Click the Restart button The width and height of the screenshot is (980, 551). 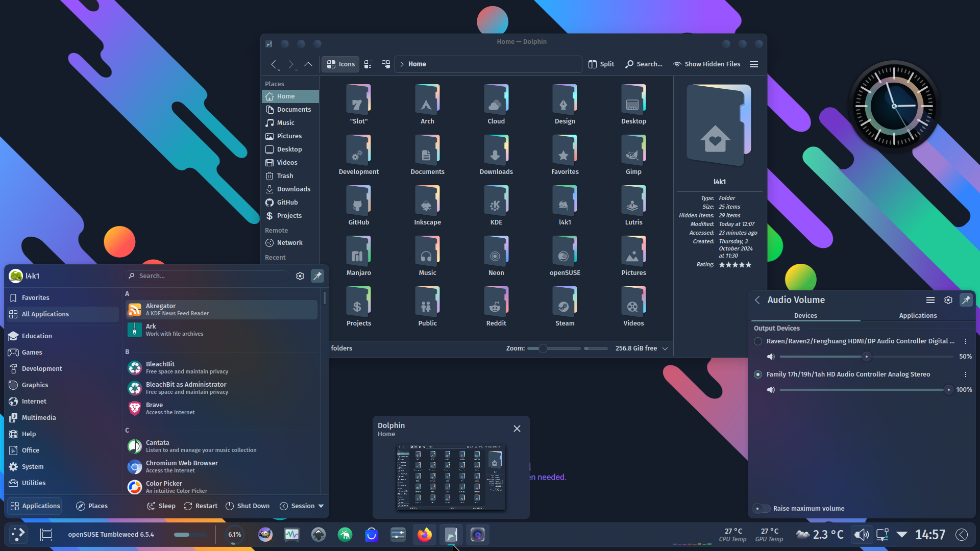[201, 506]
